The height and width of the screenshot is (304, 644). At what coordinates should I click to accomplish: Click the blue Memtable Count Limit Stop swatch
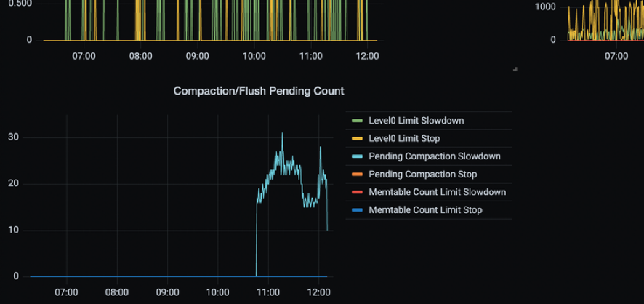[358, 210]
